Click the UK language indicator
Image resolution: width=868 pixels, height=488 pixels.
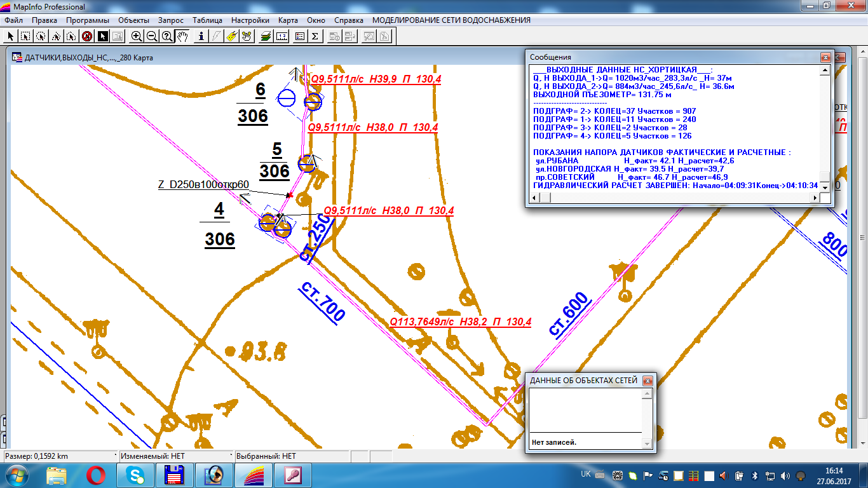click(x=587, y=474)
